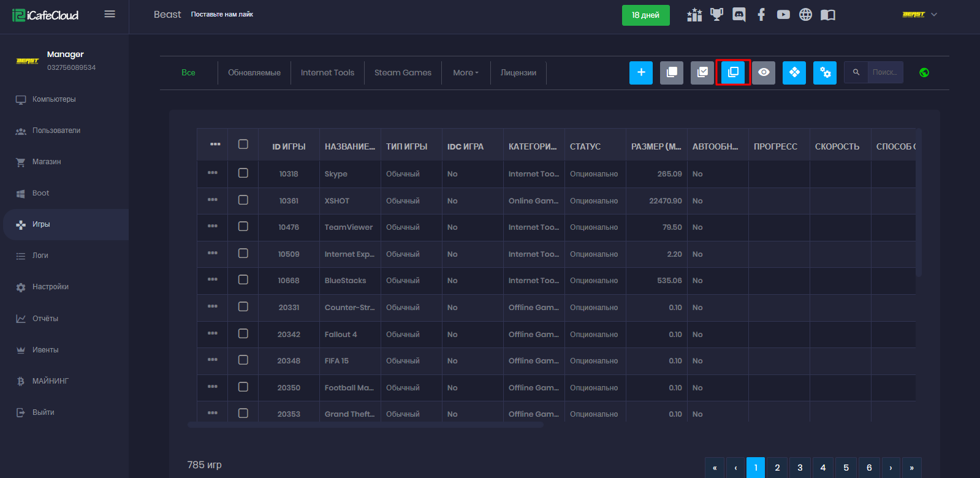Open the Facebook icon in header
Screen dimensions: 980x478
tap(761, 15)
